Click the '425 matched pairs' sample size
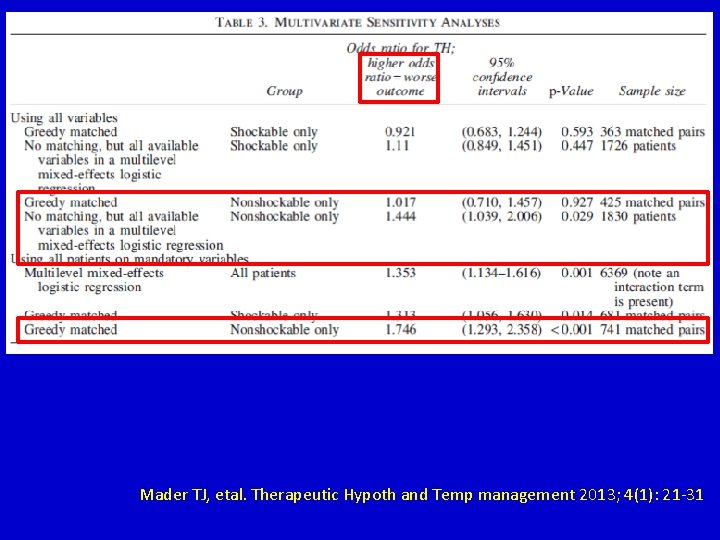Viewport: 720px width, 540px height. click(652, 202)
